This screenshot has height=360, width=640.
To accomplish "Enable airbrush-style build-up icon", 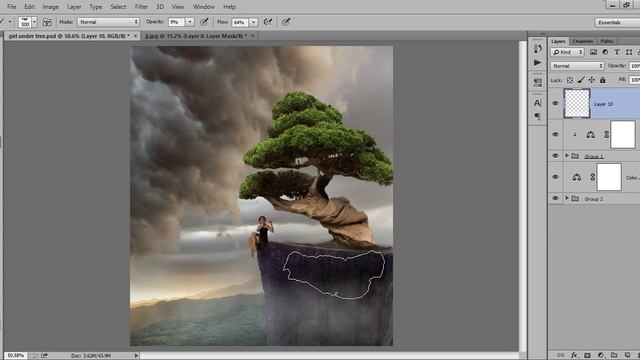I will (x=268, y=22).
